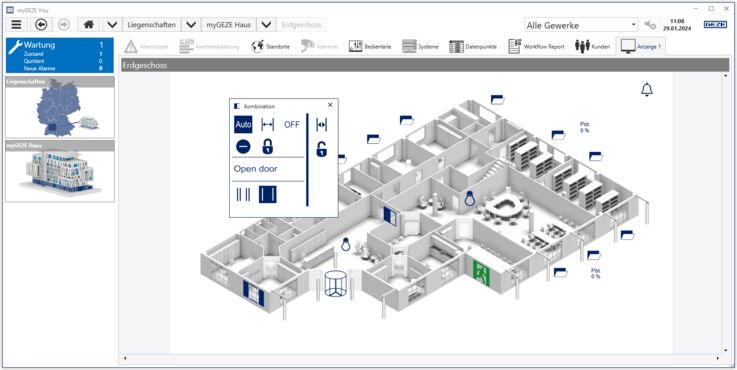Select the light bulb near the revolving door
Screen dimensions: 737x370
tap(346, 244)
